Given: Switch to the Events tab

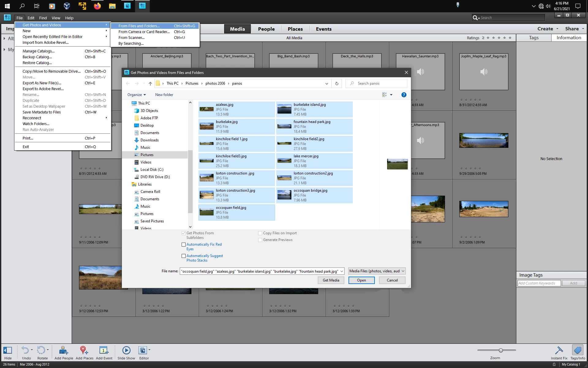Looking at the screenshot, I should (x=324, y=29).
